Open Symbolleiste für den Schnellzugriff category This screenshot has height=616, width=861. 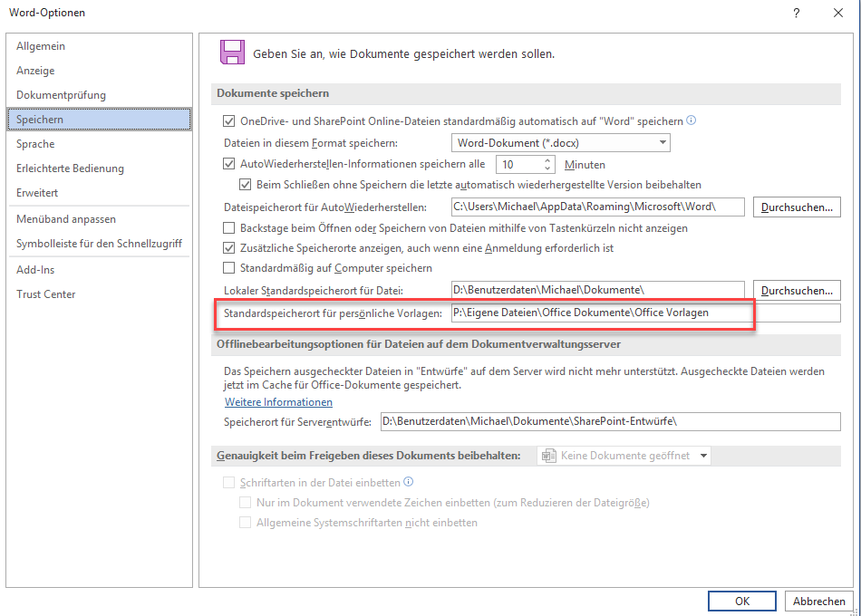coord(100,243)
